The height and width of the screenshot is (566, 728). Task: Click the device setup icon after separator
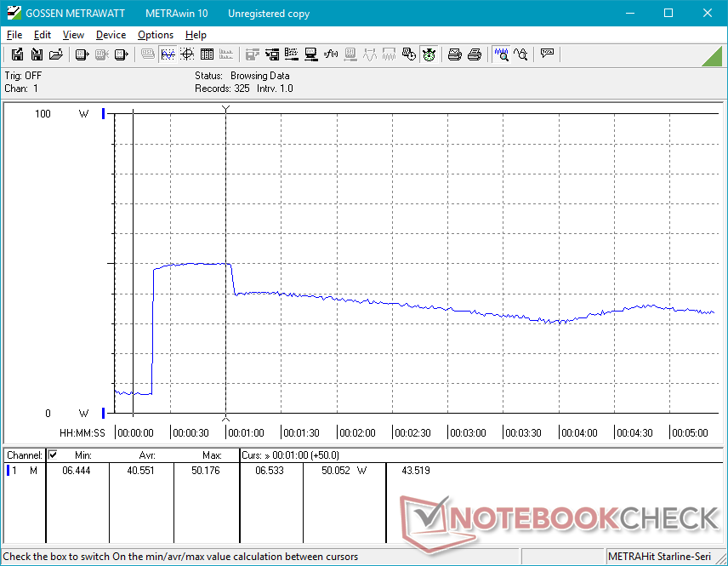pos(252,54)
